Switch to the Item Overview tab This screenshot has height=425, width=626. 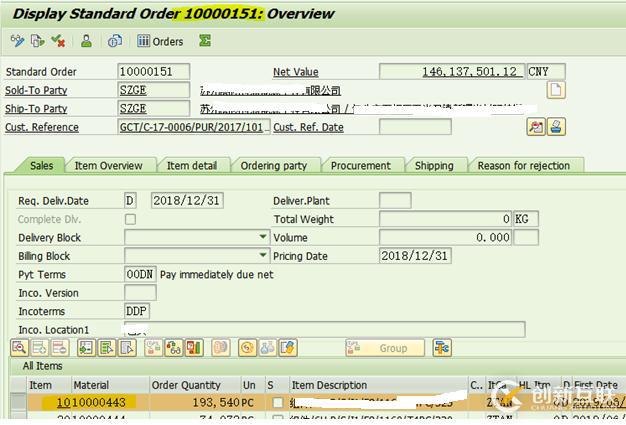point(108,166)
